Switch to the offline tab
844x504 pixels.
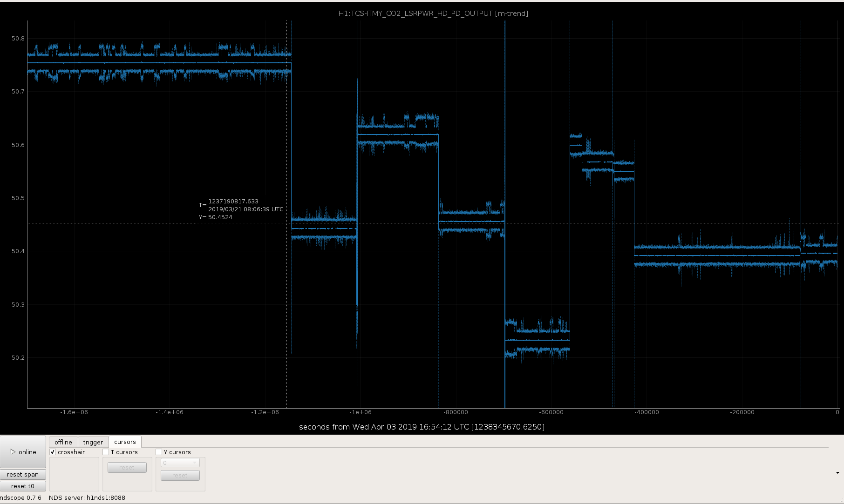tap(63, 442)
